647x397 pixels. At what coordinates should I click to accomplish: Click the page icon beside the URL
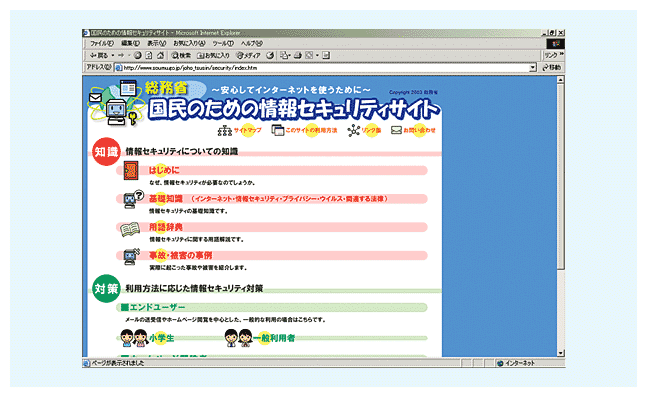[118, 68]
